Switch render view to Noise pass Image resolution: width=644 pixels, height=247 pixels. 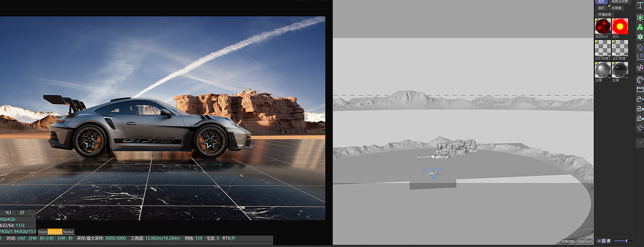(68, 232)
